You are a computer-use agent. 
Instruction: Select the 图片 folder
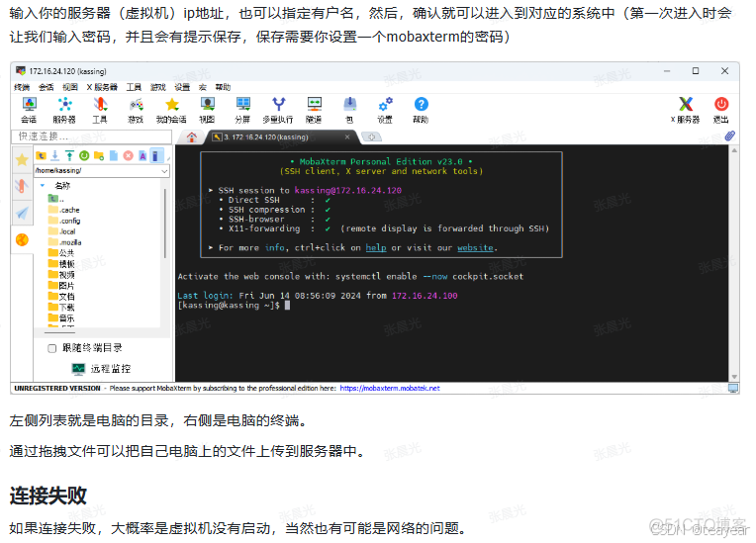(x=61, y=286)
